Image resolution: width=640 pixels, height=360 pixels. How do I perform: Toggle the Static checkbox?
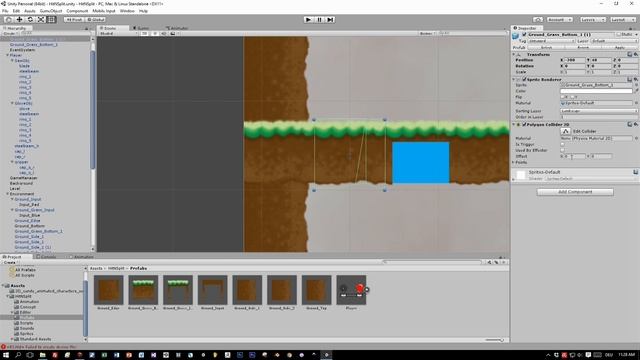619,35
